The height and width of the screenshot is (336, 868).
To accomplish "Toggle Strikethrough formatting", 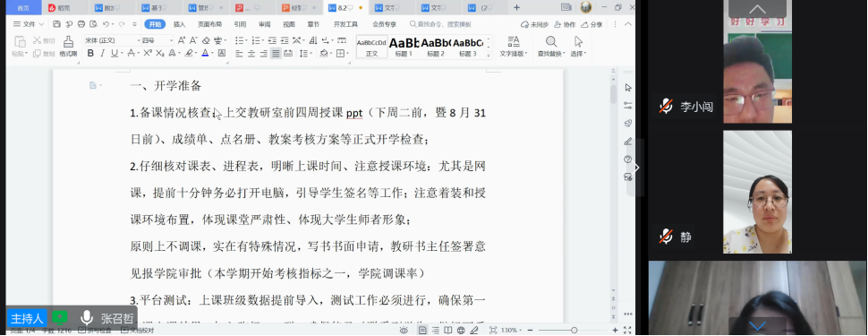I will 131,53.
